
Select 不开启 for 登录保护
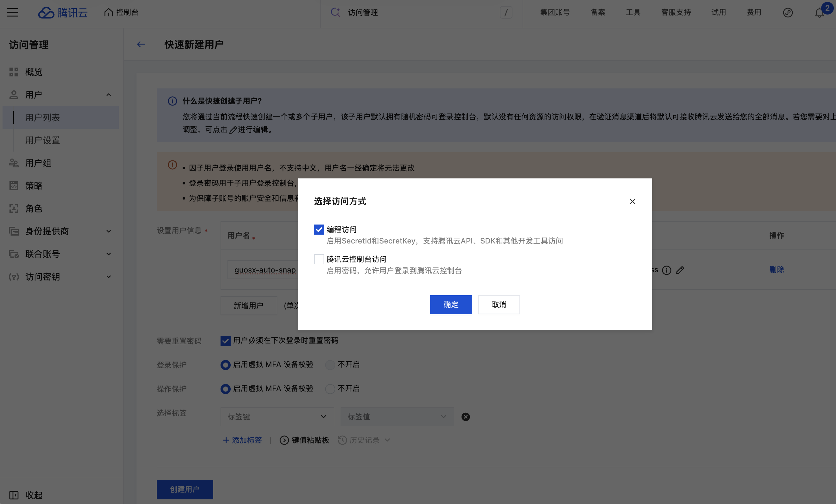point(330,365)
